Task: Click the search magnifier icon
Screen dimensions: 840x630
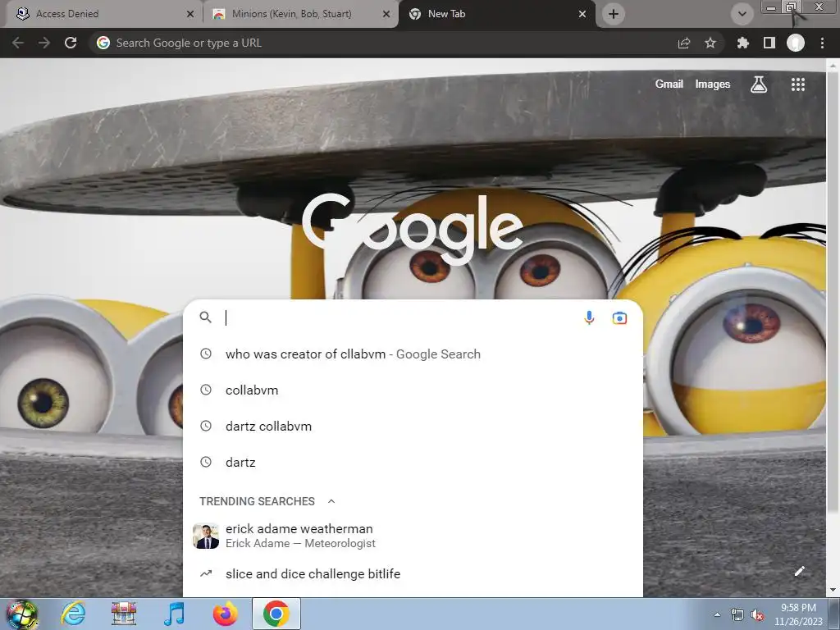Action: point(205,317)
